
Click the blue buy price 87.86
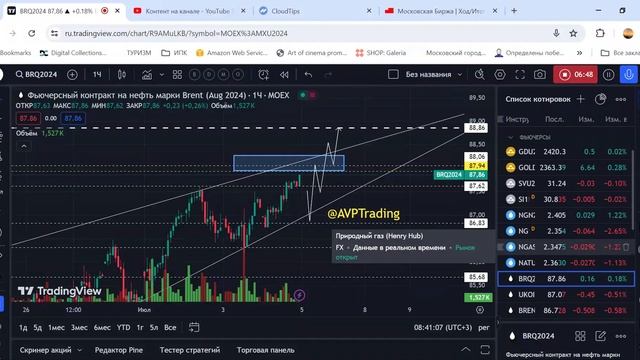point(73,118)
